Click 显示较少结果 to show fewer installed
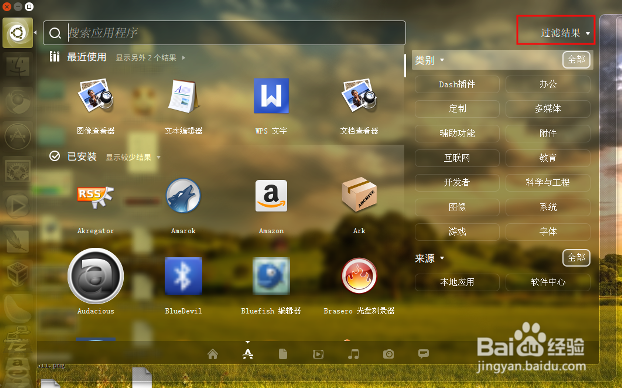 (133, 158)
